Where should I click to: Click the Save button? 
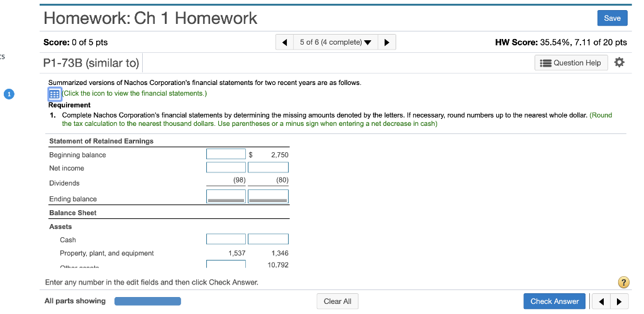613,18
